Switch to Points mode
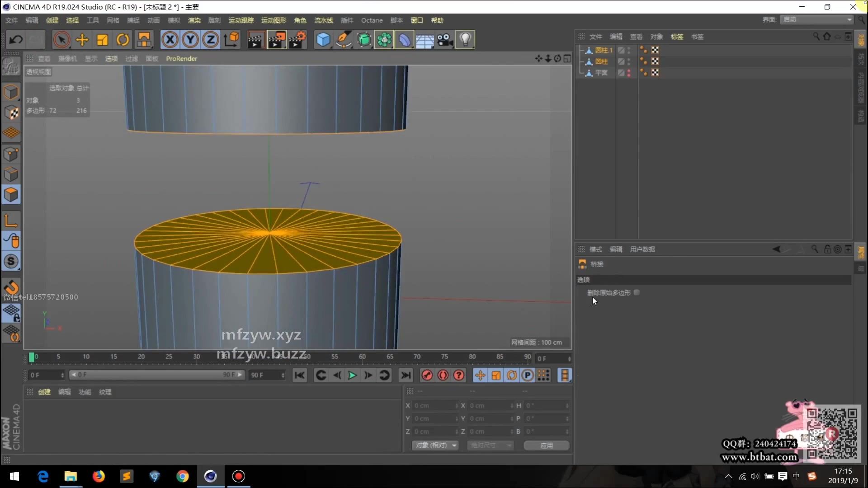 coord(11,154)
